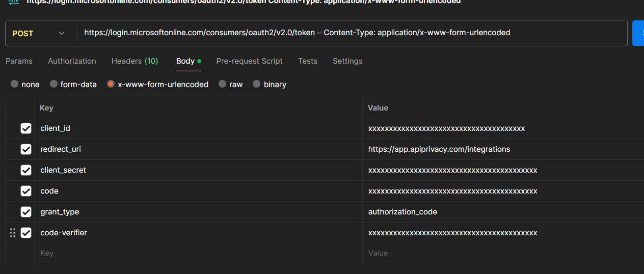The image size is (644, 274).
Task: Uncheck the client_secret row checkbox
Action: (x=26, y=170)
